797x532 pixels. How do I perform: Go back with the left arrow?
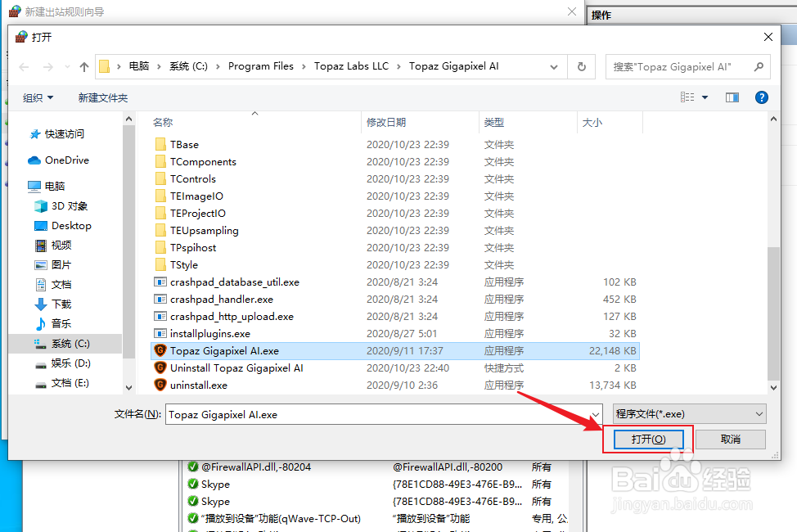(24, 66)
